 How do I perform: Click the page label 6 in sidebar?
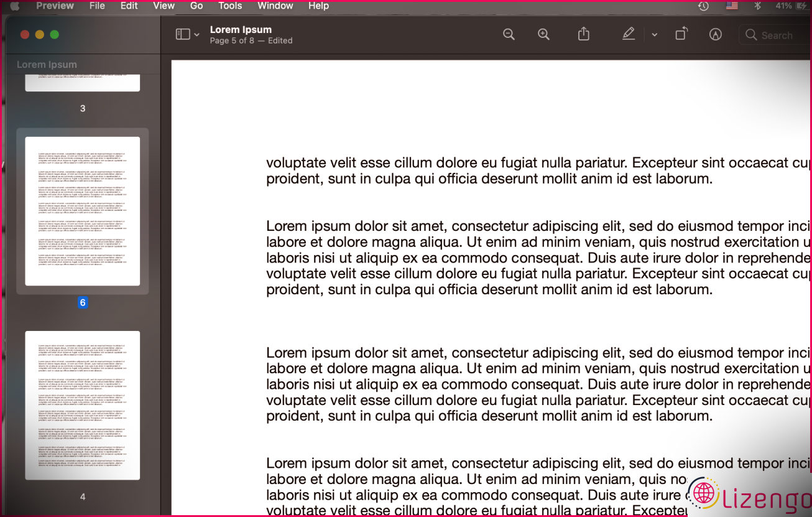tap(83, 303)
